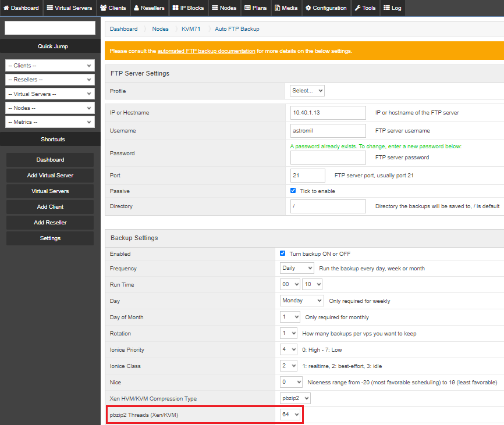Click the KVM71 breadcrumb link
The image size is (504, 425).
coord(191,29)
